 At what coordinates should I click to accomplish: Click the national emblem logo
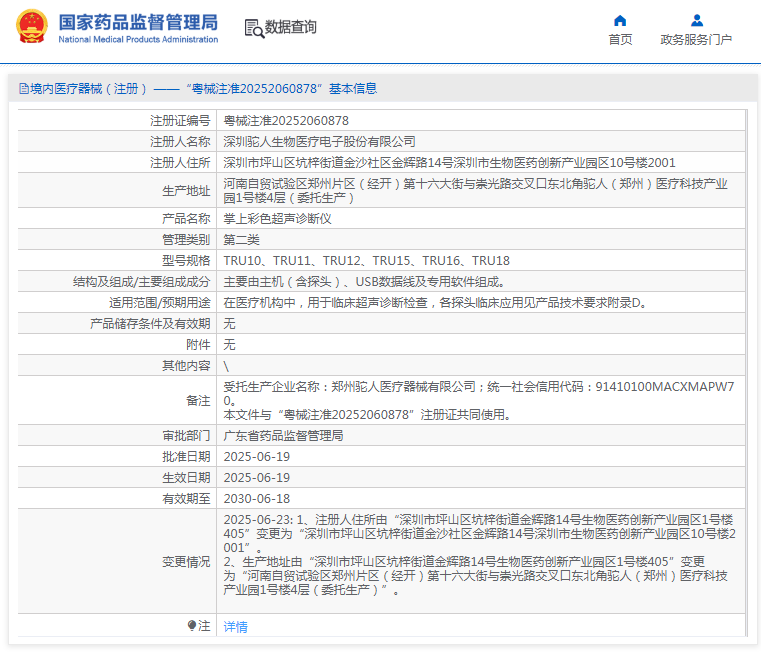click(30, 27)
